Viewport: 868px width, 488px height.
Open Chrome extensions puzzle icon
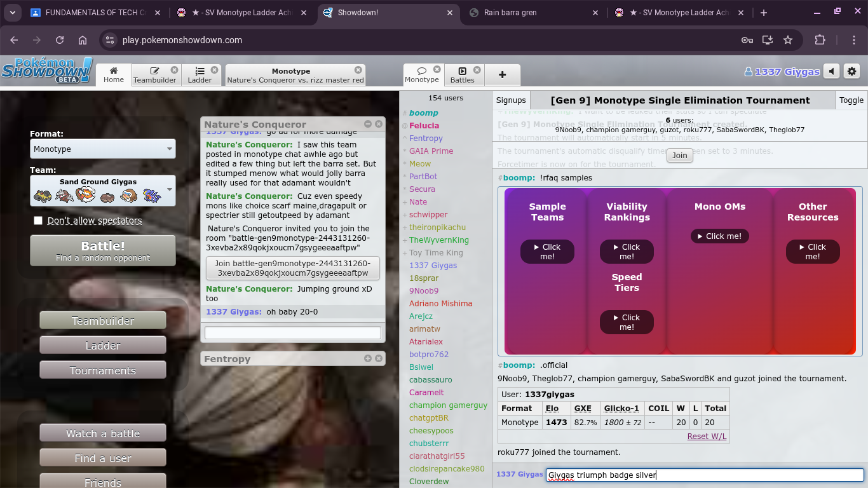pos(820,40)
